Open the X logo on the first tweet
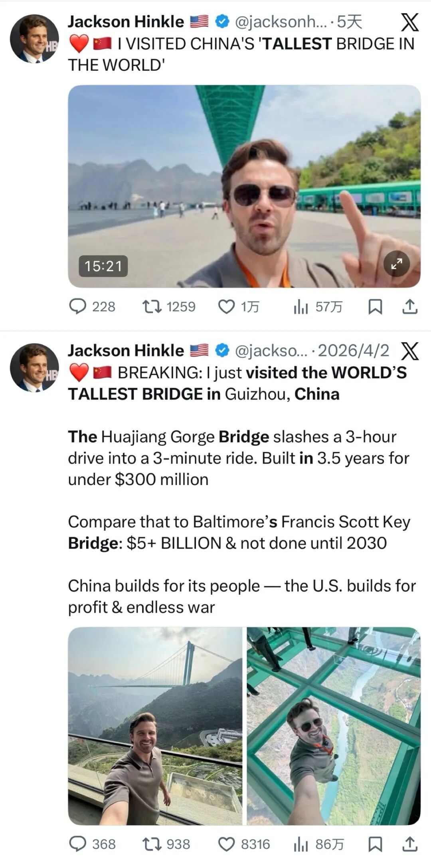The height and width of the screenshot is (868, 431). 409,22
